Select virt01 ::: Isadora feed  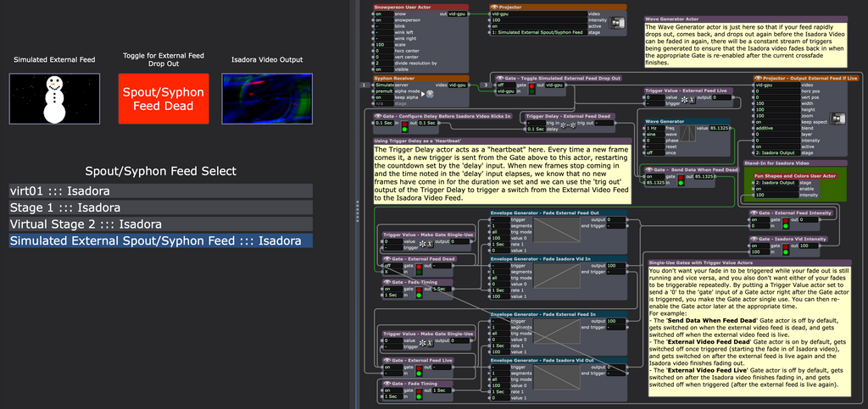pos(161,191)
